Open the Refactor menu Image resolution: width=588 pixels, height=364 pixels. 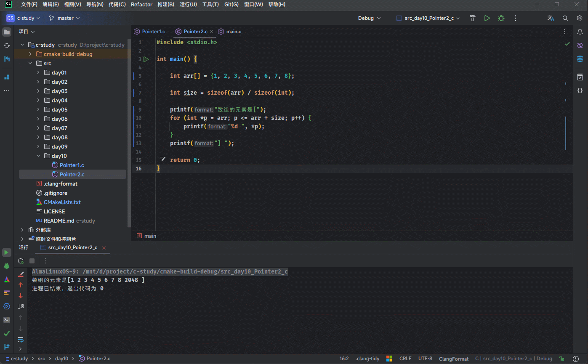(x=141, y=5)
